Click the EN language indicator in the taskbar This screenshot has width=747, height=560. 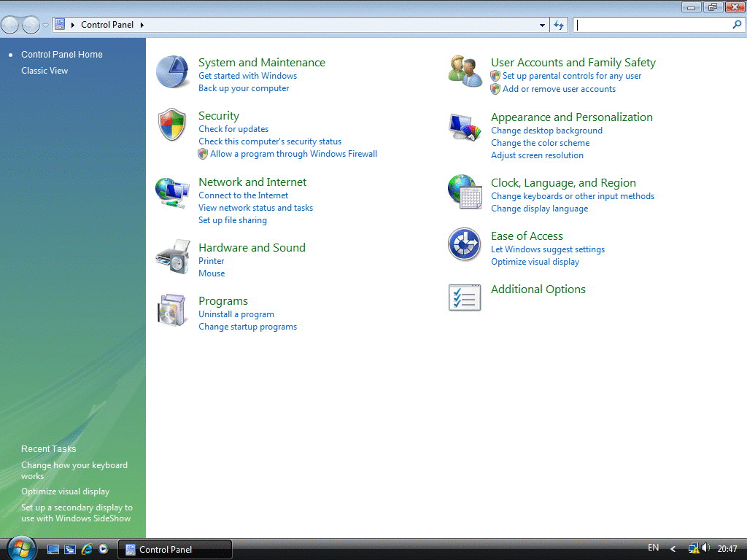[x=653, y=548]
